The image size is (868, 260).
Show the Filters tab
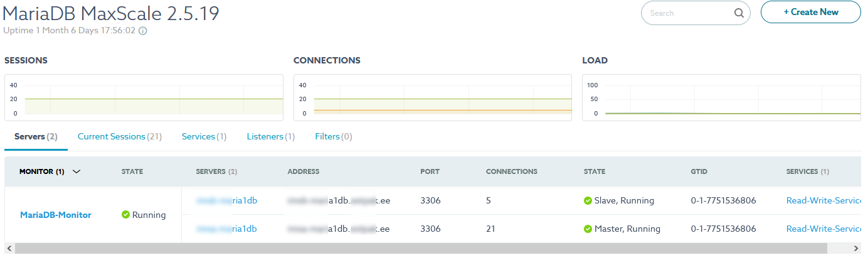333,136
